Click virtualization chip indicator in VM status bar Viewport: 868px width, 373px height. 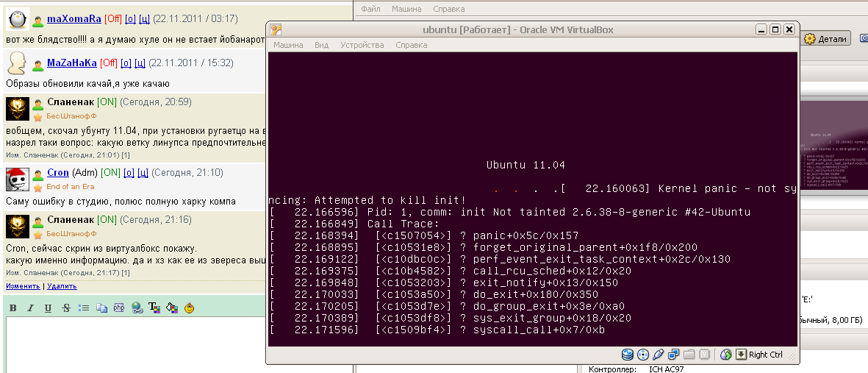click(x=704, y=355)
